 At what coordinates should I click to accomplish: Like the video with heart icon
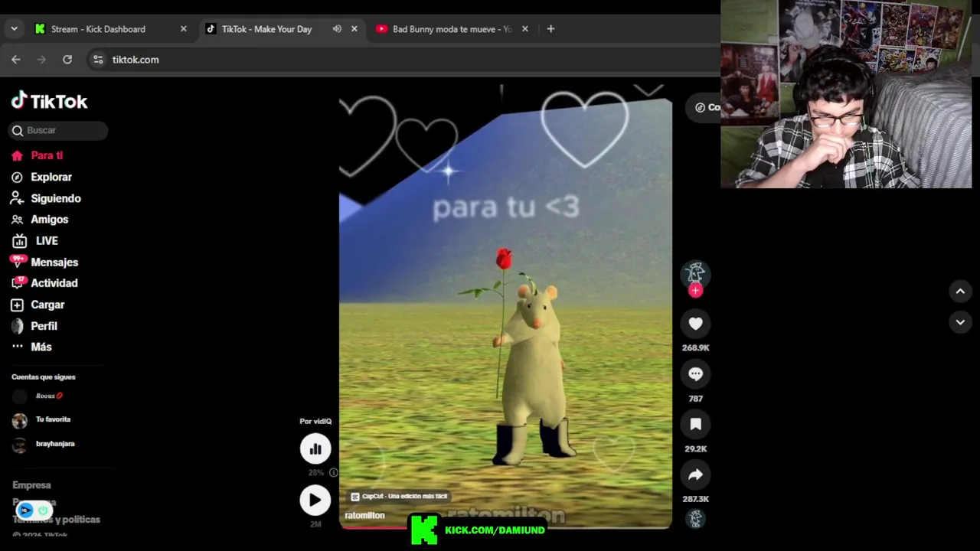point(695,324)
